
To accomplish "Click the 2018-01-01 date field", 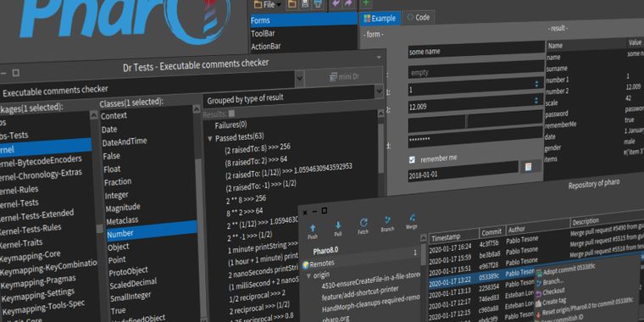I will tap(463, 171).
